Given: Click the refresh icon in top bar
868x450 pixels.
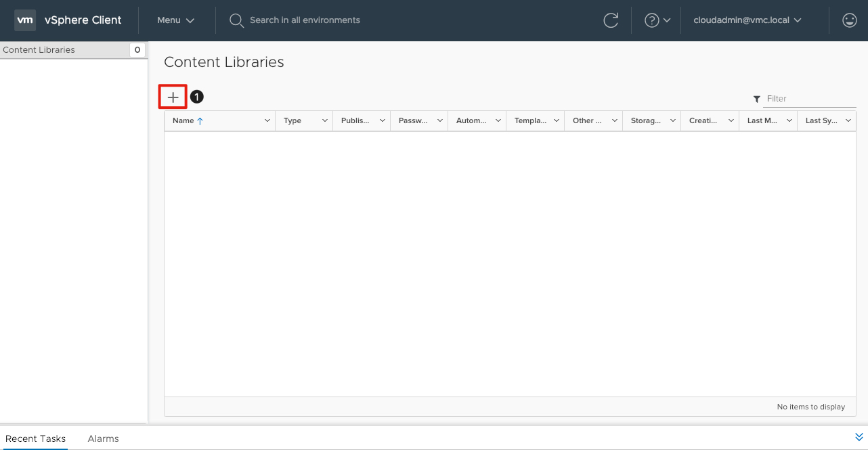Looking at the screenshot, I should point(611,20).
